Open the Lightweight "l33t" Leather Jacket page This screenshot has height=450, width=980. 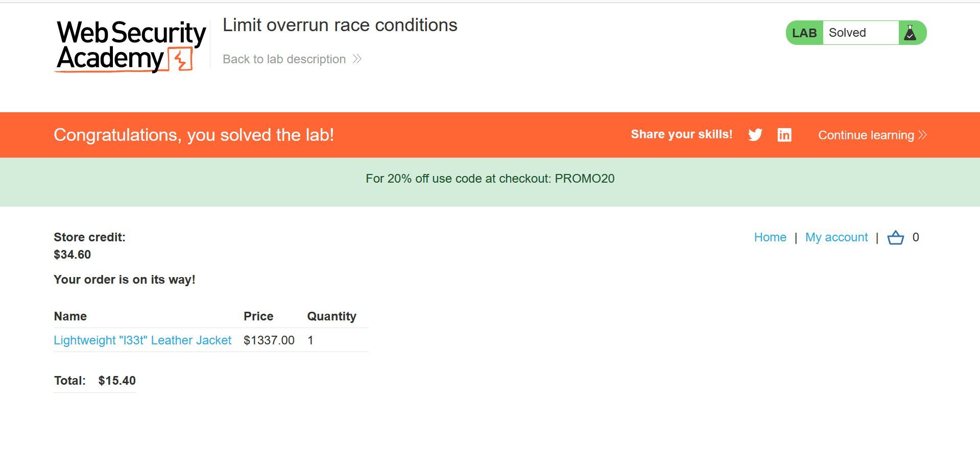(x=142, y=340)
